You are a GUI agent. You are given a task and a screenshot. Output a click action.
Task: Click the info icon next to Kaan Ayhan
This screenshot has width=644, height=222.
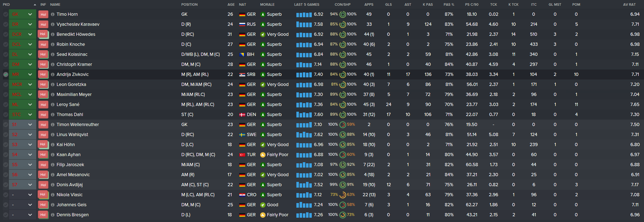click(53, 155)
